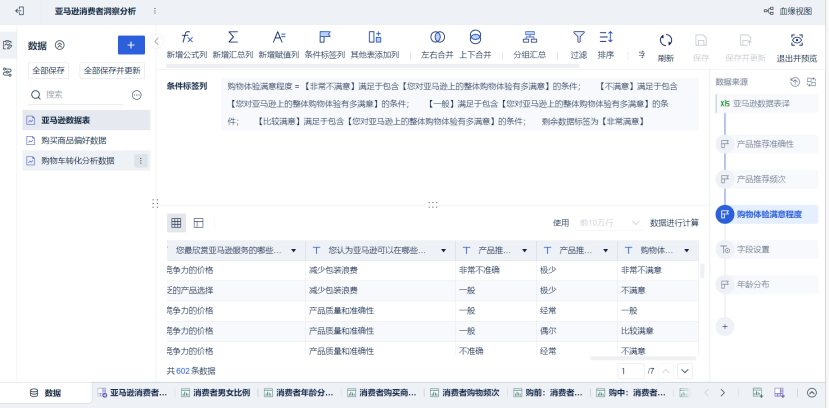Click the 过滤 filter icon
This screenshot has height=408, width=829.
(x=579, y=37)
